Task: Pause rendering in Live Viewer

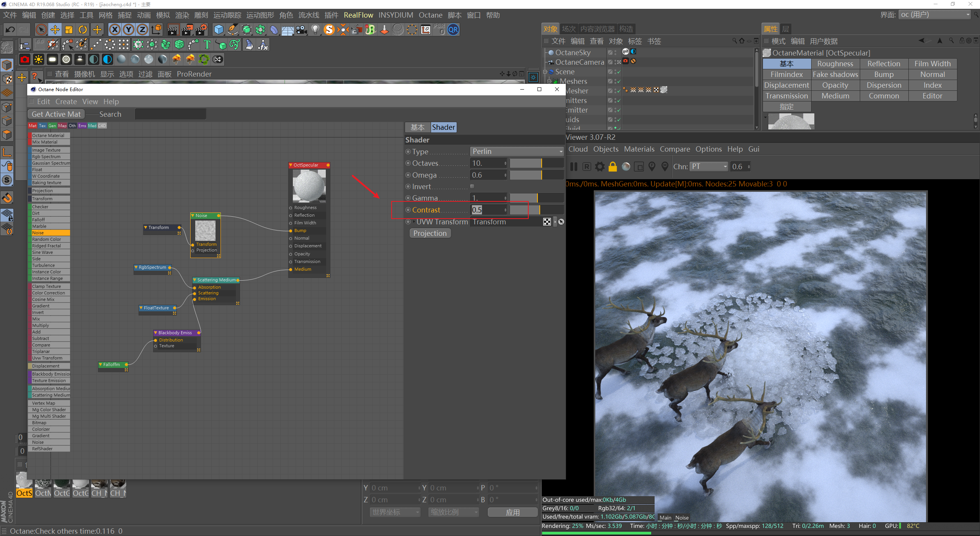Action: pos(573,167)
